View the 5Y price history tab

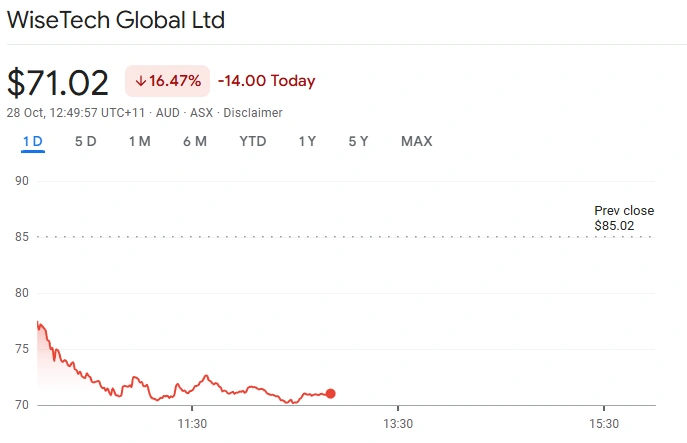[358, 141]
